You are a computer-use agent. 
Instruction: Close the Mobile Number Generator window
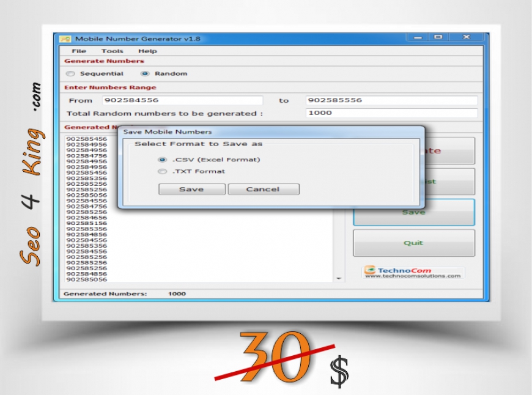[x=467, y=37]
